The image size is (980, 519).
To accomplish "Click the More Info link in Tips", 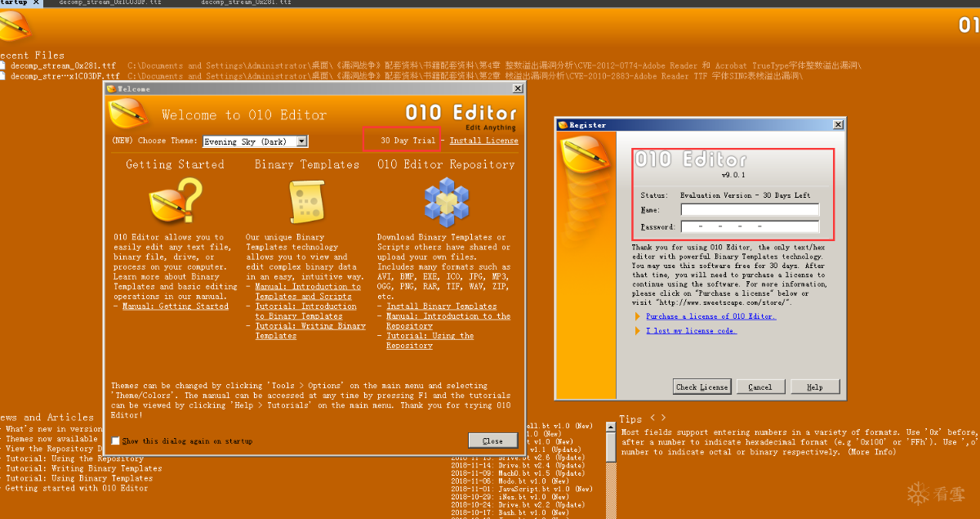I will [x=871, y=452].
